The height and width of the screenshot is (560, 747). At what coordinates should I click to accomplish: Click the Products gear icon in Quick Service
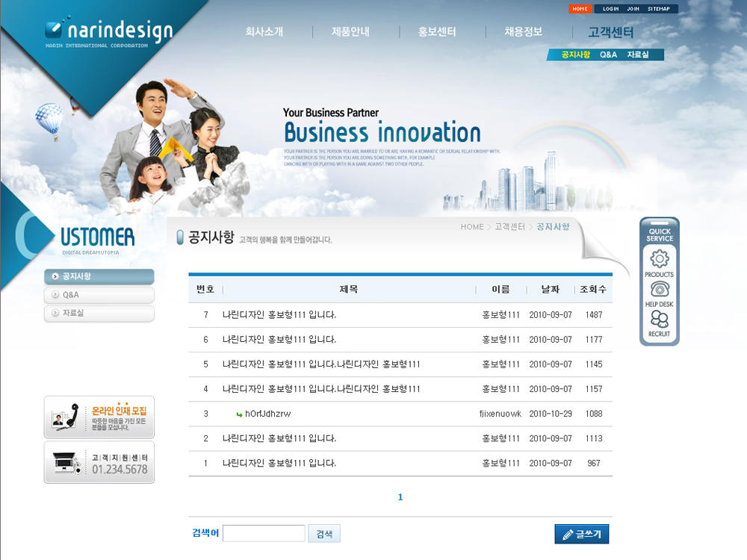(660, 260)
